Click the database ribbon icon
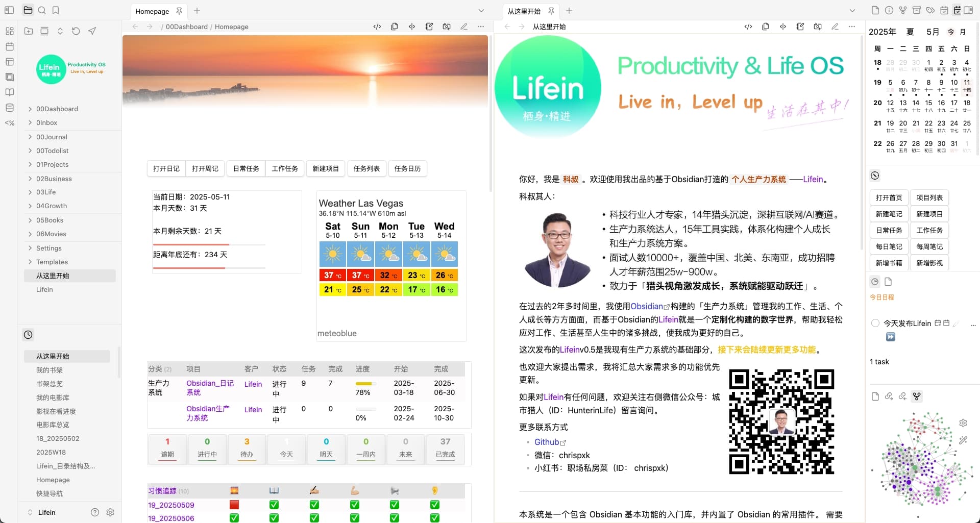This screenshot has width=980, height=523. point(9,108)
